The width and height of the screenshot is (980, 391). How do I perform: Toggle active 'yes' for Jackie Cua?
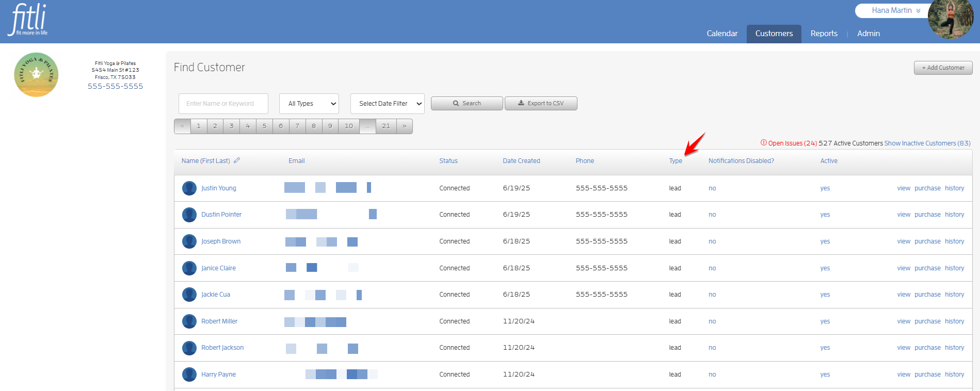coord(825,295)
